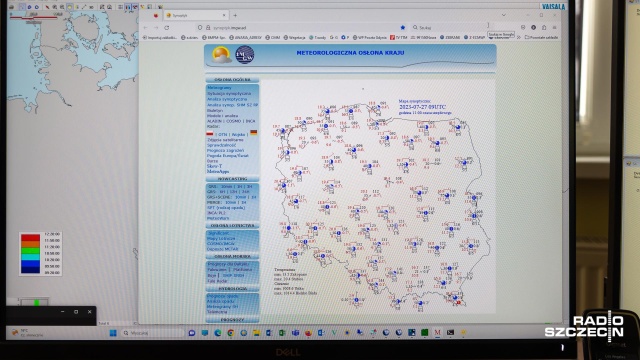Expand the OSŁONA LOTNICTWA section header
The height and width of the screenshot is (360, 640).
point(232,225)
